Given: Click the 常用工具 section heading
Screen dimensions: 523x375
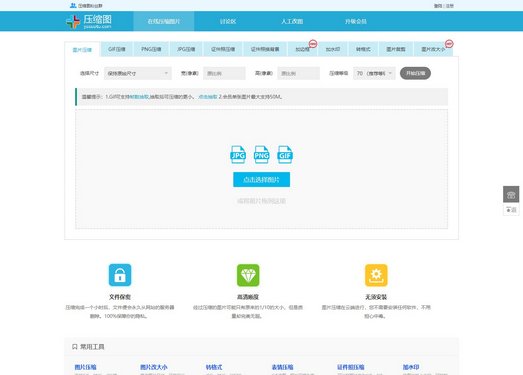Looking at the screenshot, I should [92, 347].
